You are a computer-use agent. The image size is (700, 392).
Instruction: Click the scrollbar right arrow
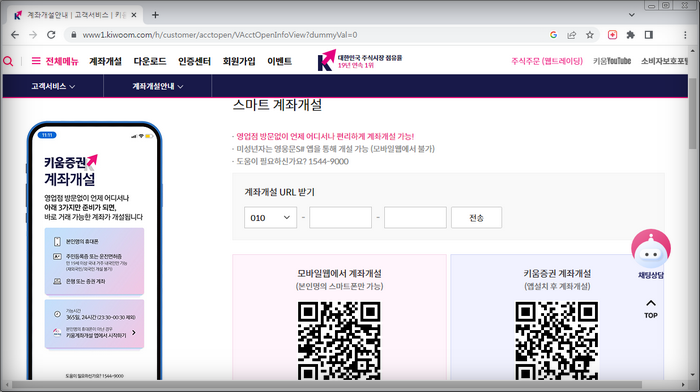point(683,385)
